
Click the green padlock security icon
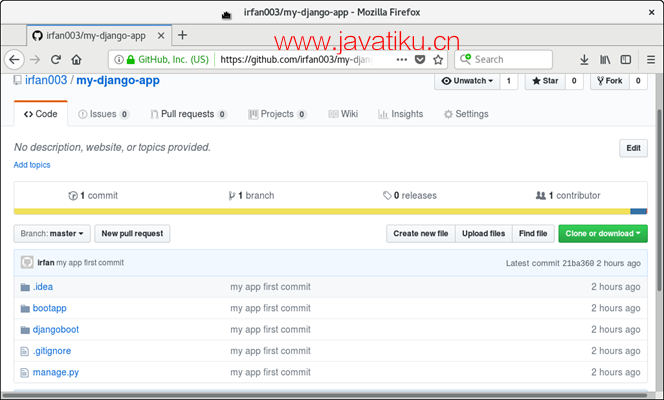click(130, 60)
